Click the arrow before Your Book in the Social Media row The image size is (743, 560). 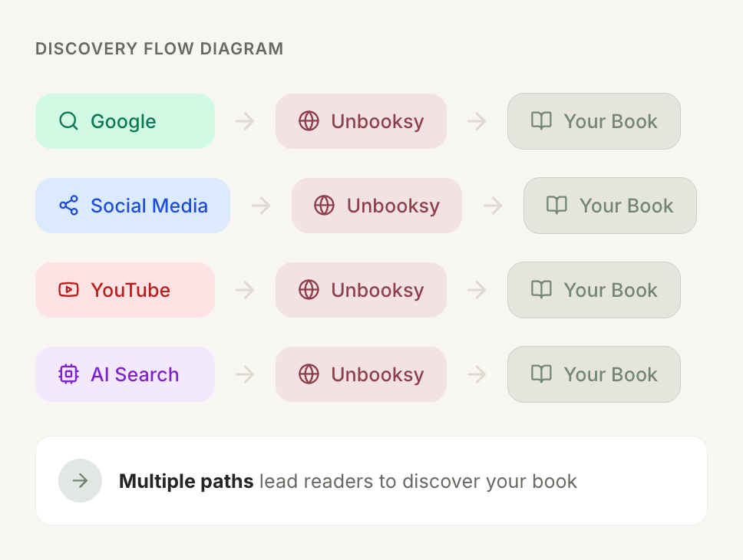[493, 205]
